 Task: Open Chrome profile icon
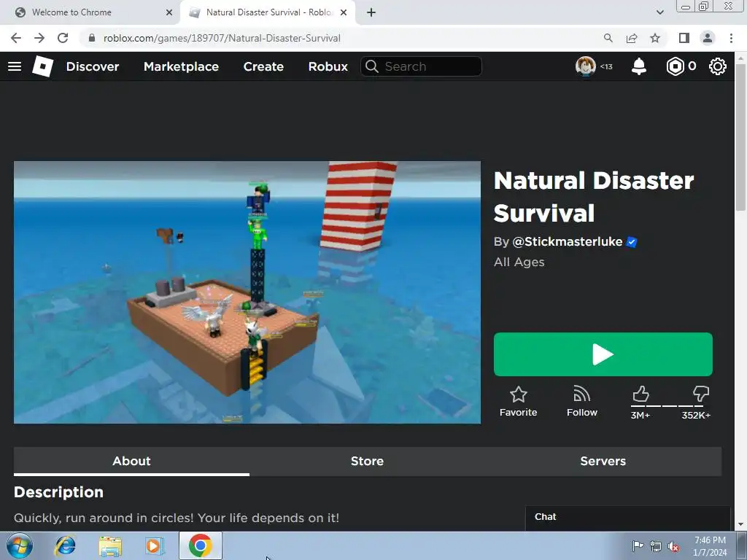(708, 38)
